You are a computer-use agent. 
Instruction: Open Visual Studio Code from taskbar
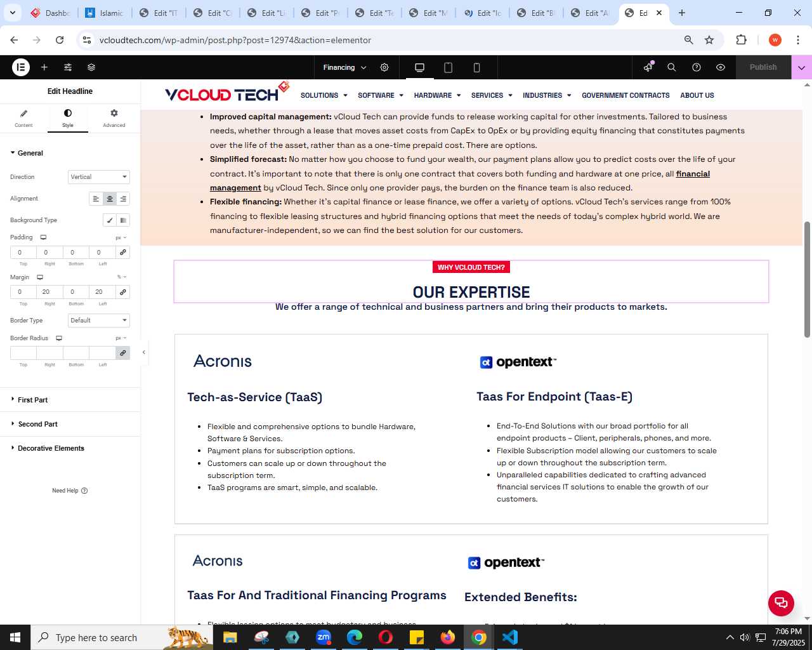[510, 637]
